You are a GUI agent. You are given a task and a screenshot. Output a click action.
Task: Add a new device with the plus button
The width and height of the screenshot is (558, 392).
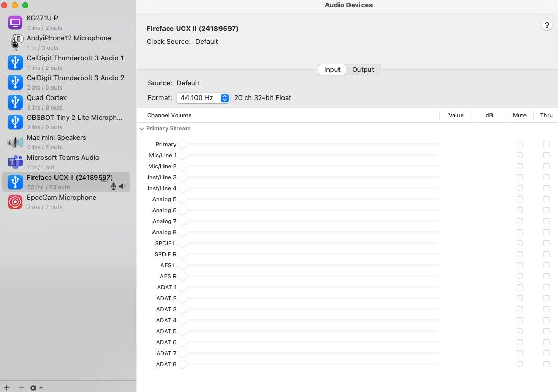pyautogui.click(x=6, y=387)
